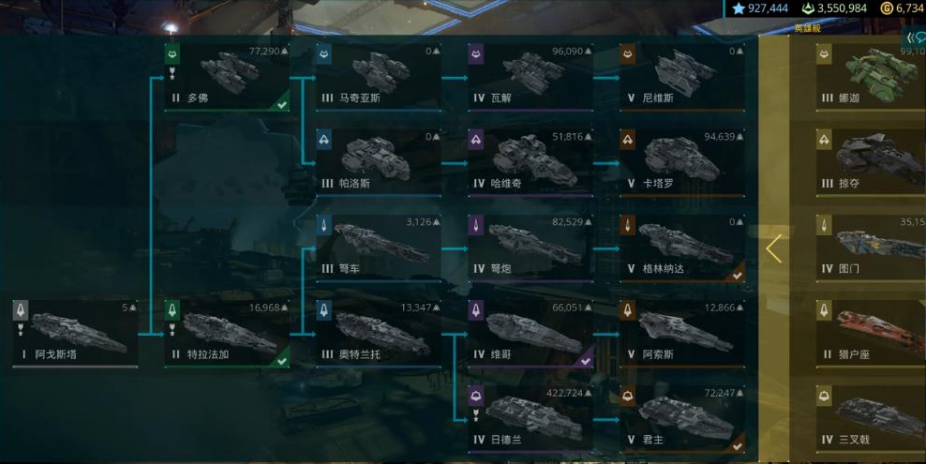
Task: Click the blue star currency icon
Action: [738, 8]
